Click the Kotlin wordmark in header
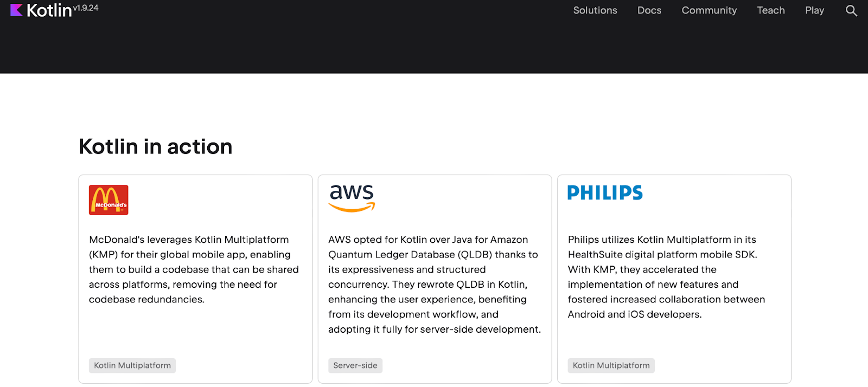The image size is (868, 387). tap(49, 10)
